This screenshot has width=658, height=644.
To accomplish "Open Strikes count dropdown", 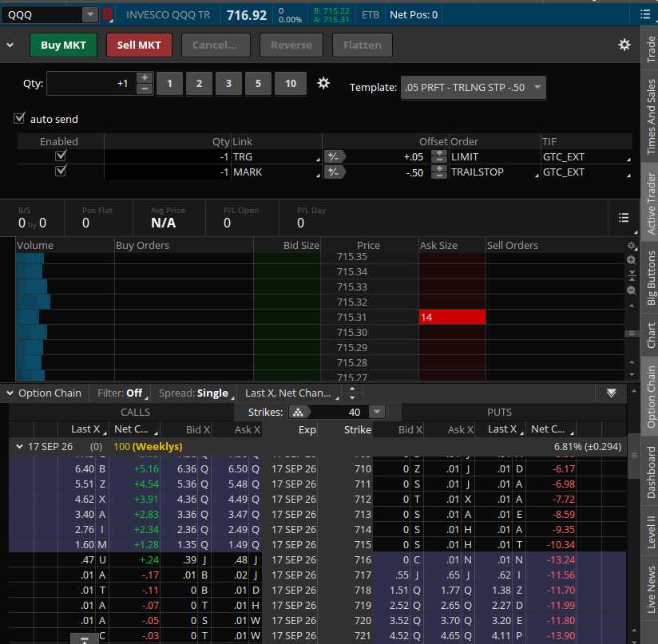I will (x=377, y=412).
